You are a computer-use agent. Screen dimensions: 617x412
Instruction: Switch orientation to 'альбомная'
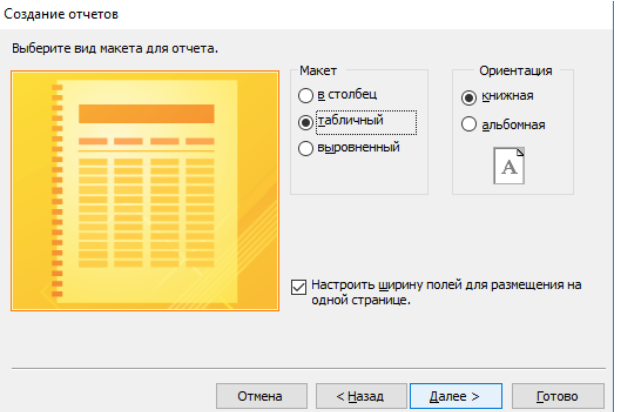click(x=467, y=125)
